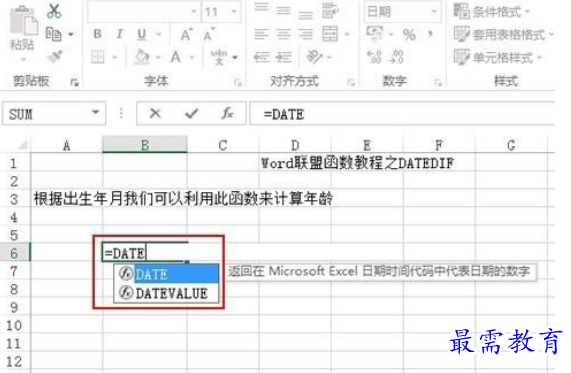Click the Align Left icon
Image resolution: width=571 pixels, height=373 pixels.
click(261, 34)
